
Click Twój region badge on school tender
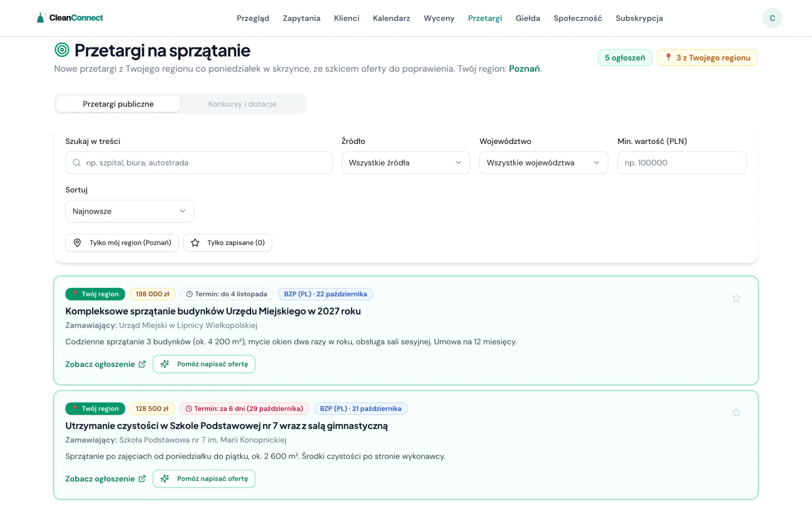coord(95,409)
